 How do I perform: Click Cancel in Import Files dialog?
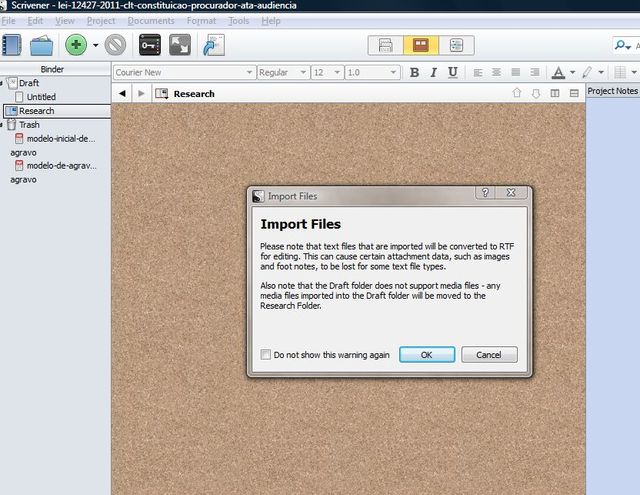pyautogui.click(x=489, y=355)
